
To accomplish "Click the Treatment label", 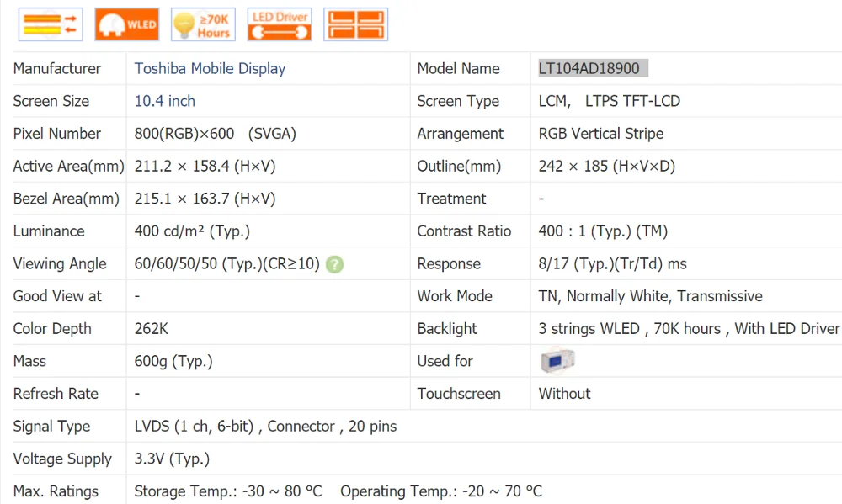I will point(451,199).
